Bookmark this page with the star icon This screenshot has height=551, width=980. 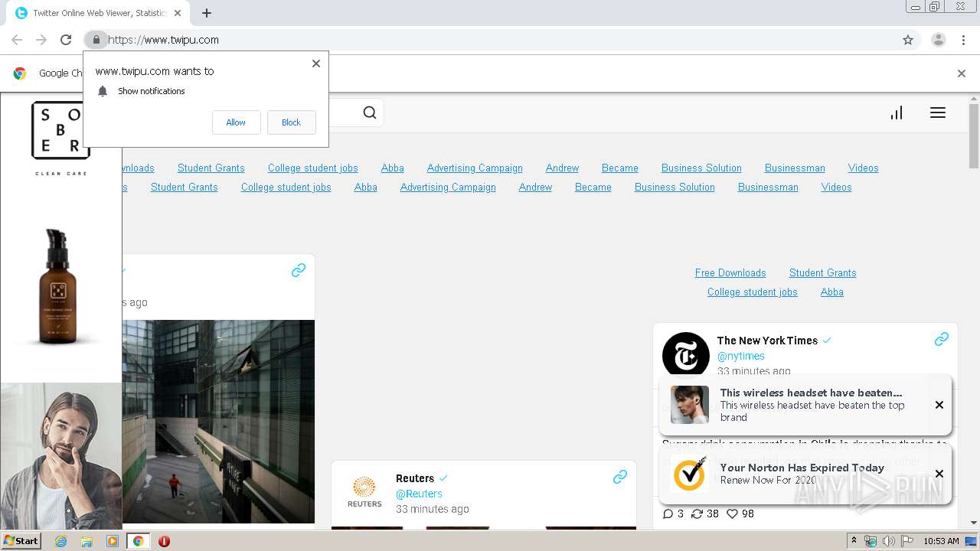coord(908,40)
